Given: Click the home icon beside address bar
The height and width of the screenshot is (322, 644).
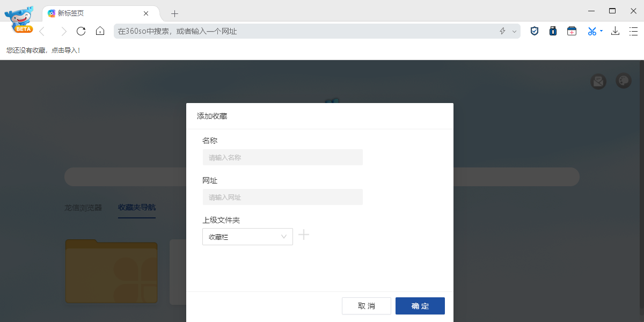Looking at the screenshot, I should click(100, 31).
